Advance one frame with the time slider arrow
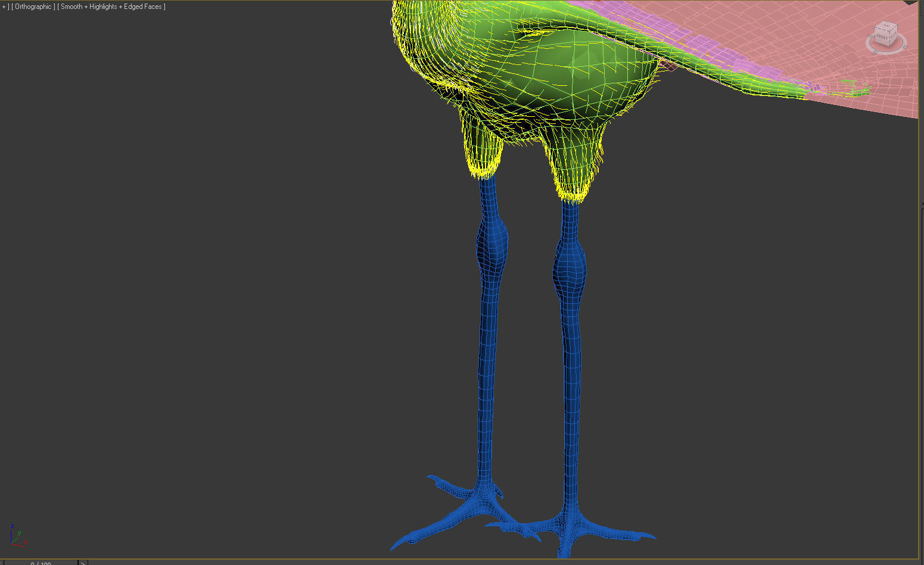924x565 pixels. [x=83, y=562]
